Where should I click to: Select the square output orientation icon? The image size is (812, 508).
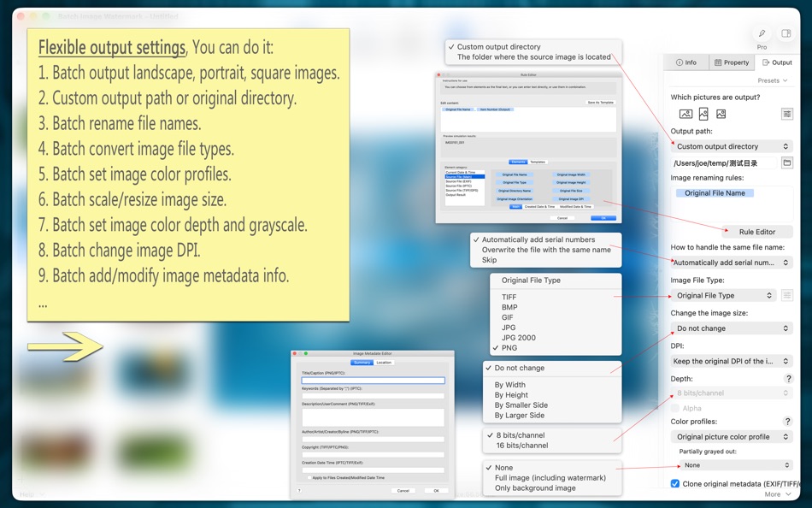tap(721, 114)
